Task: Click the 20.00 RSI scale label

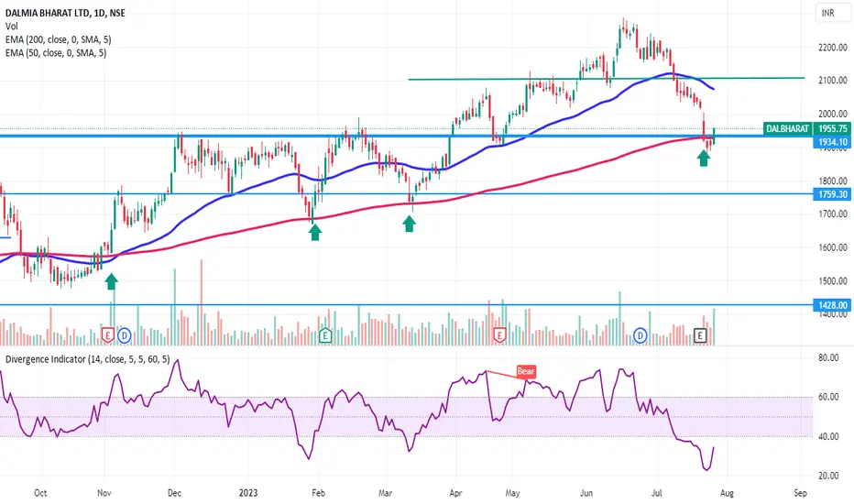Action: coord(827,476)
